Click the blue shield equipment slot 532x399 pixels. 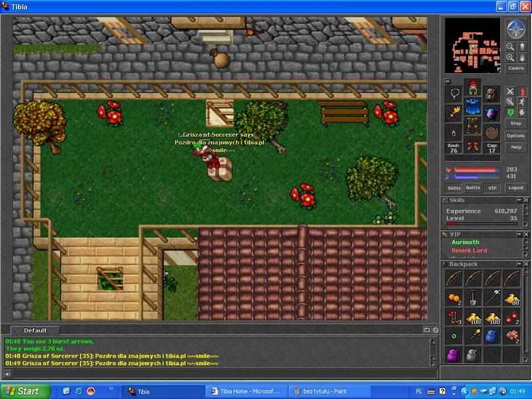[x=491, y=113]
